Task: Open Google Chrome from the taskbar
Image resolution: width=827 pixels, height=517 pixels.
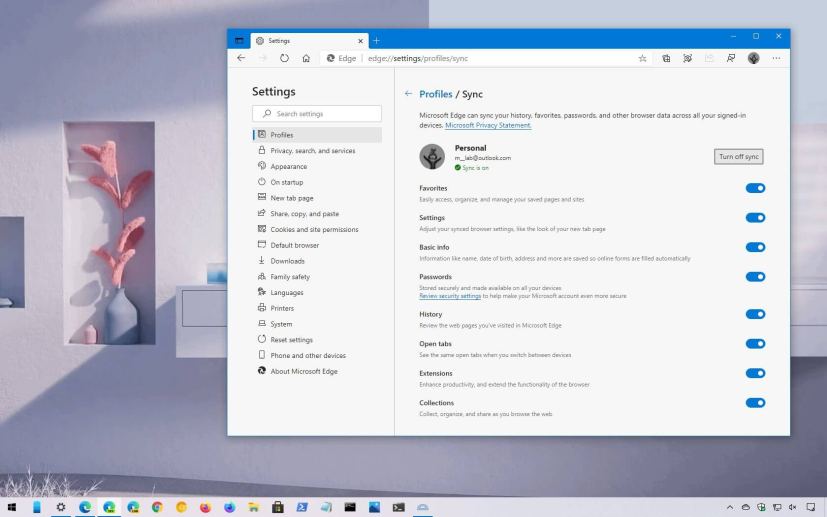Action: tap(157, 508)
